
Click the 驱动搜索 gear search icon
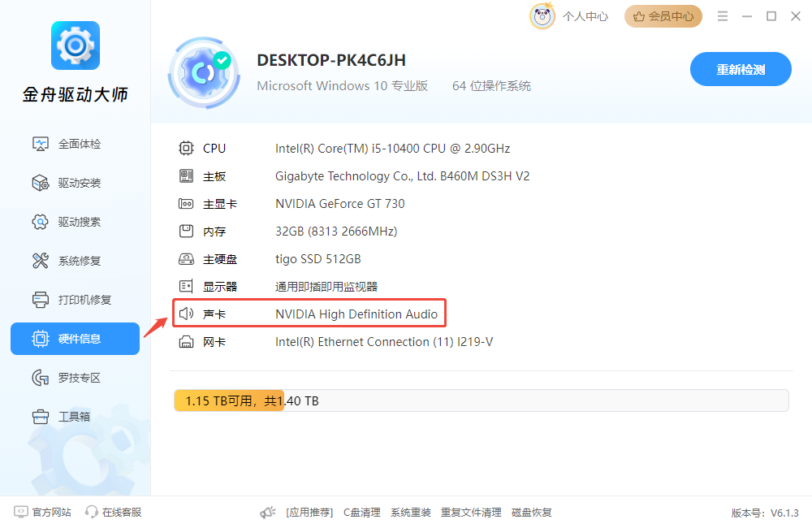pos(41,222)
